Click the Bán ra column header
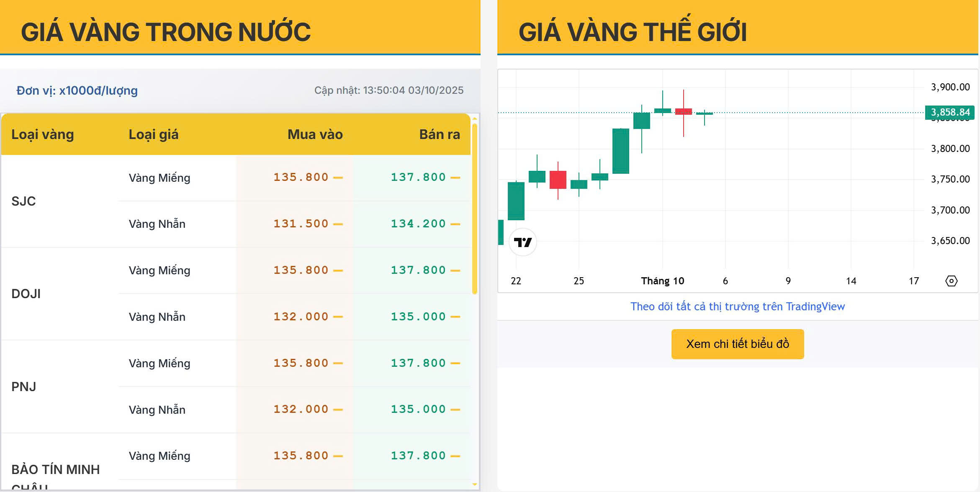The height and width of the screenshot is (492, 980). pyautogui.click(x=439, y=134)
